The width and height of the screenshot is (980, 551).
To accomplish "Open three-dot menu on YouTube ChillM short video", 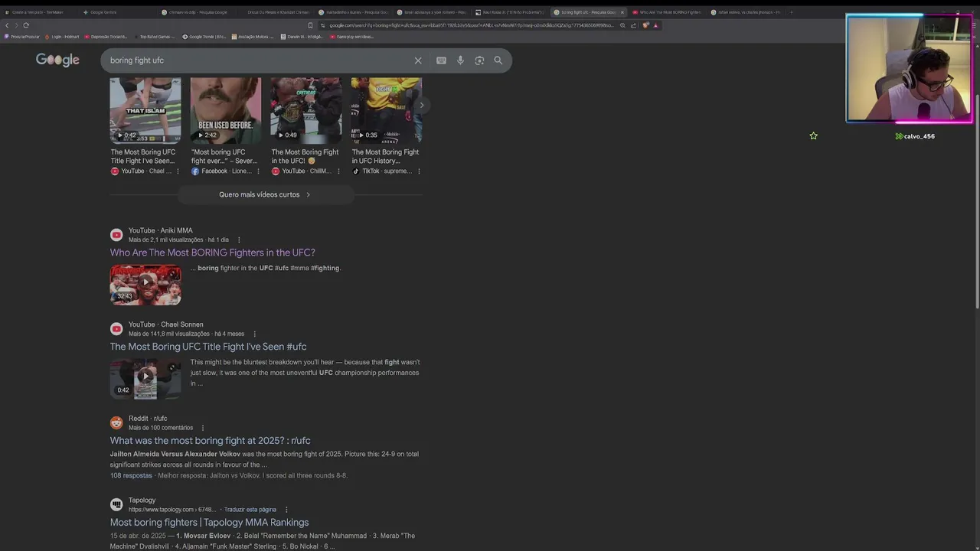I will point(338,171).
